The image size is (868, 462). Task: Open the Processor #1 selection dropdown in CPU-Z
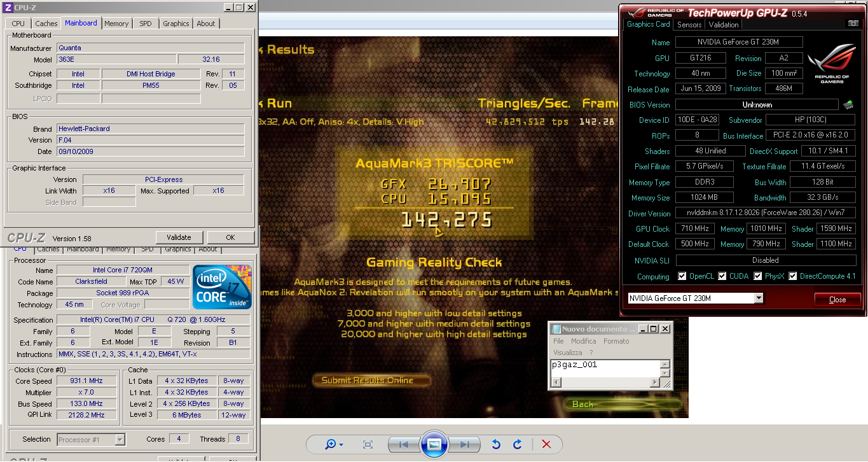click(x=120, y=439)
